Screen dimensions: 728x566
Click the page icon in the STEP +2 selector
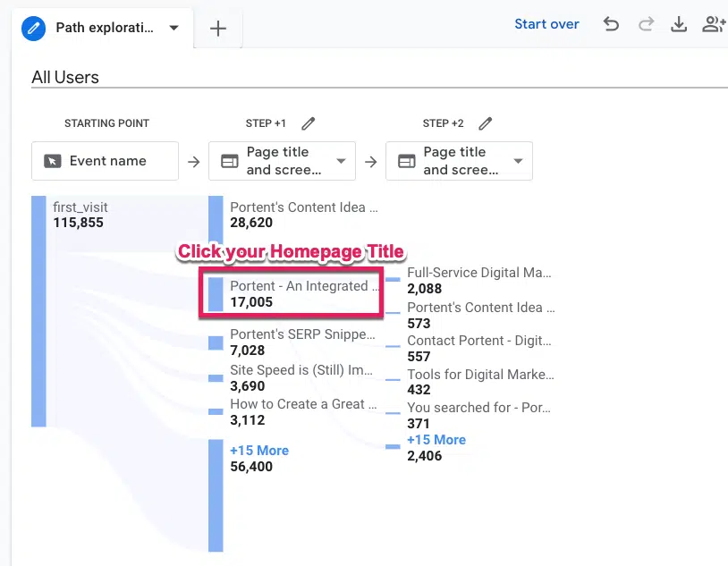(x=407, y=161)
